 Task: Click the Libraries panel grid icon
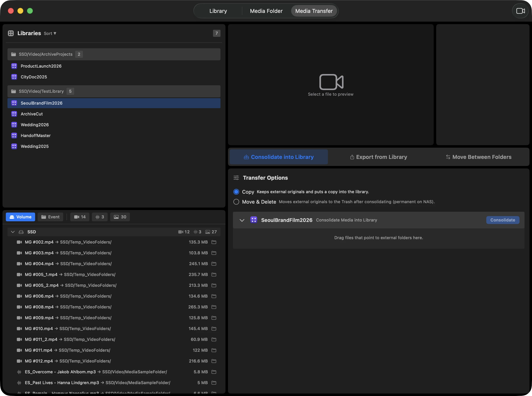(11, 33)
